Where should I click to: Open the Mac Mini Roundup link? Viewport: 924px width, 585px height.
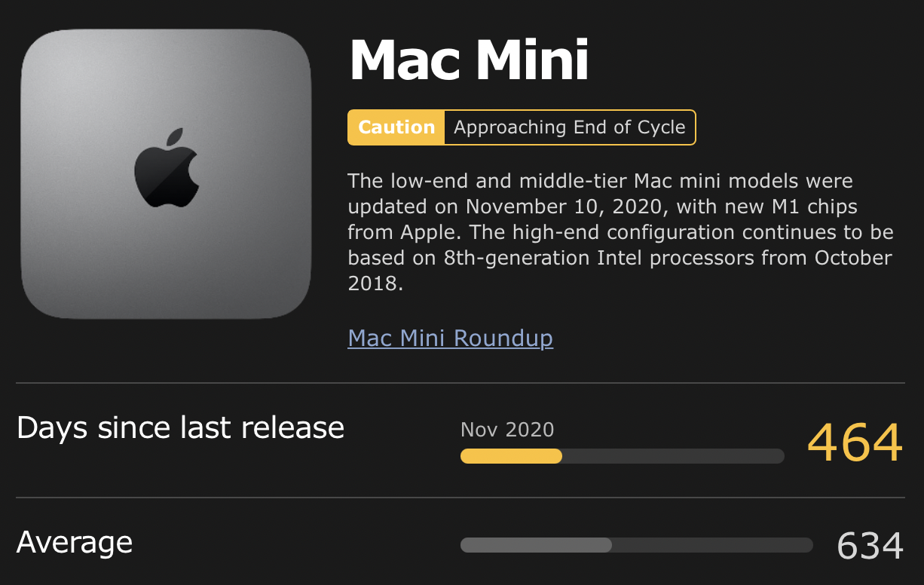click(x=450, y=338)
